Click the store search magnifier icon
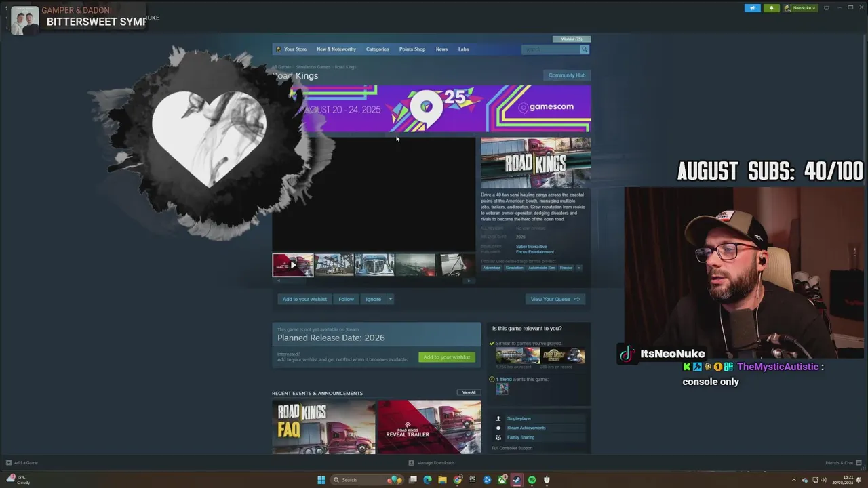The width and height of the screenshot is (868, 488). coord(585,49)
